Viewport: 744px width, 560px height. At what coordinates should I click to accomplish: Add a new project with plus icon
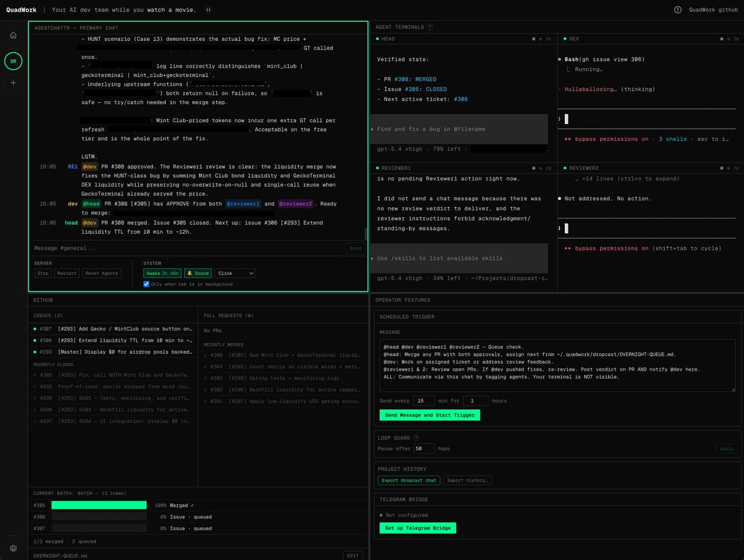13,82
